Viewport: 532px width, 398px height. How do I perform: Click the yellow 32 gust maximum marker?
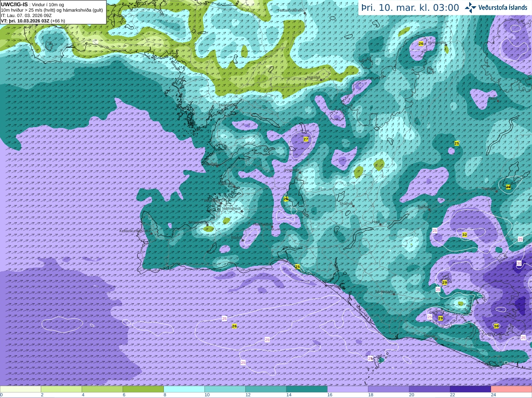coord(465,235)
